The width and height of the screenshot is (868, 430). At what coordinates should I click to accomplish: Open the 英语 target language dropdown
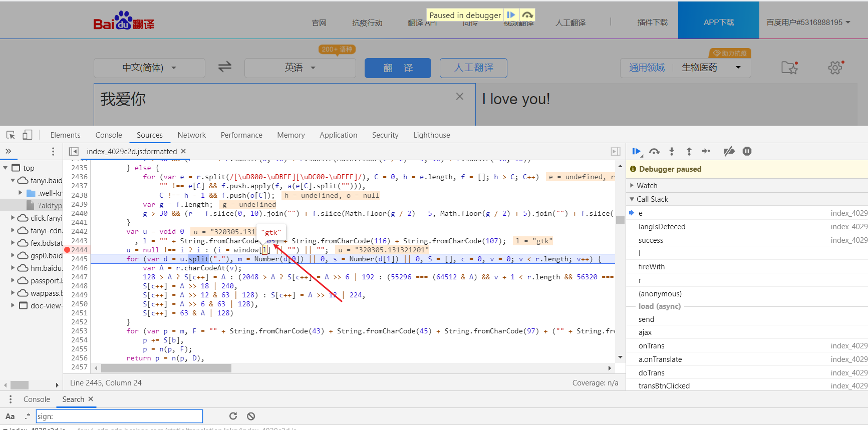(x=300, y=68)
